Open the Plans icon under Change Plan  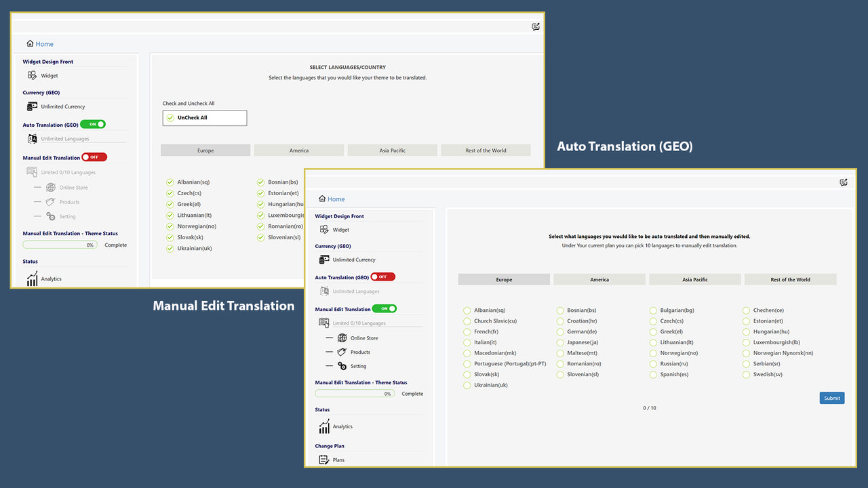pyautogui.click(x=323, y=460)
